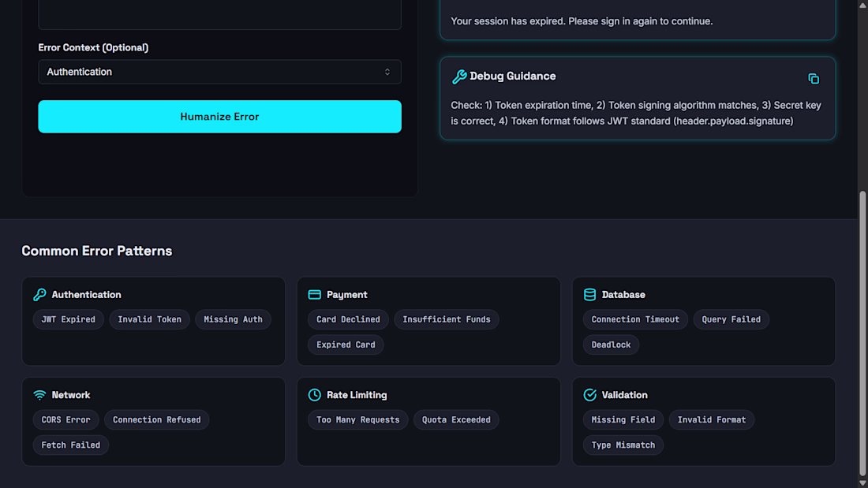Select the JWT Expired pattern chip

coord(68,319)
